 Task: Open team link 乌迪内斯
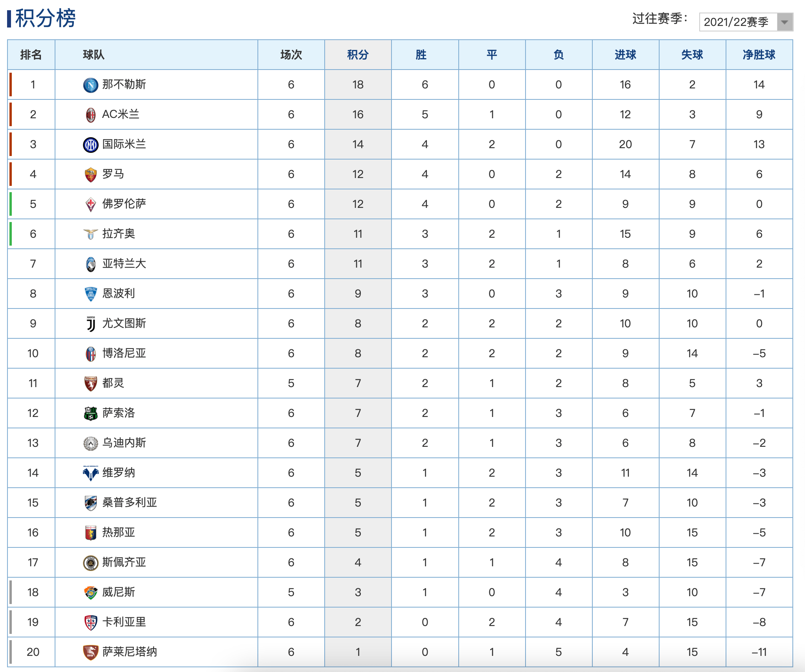(x=124, y=443)
